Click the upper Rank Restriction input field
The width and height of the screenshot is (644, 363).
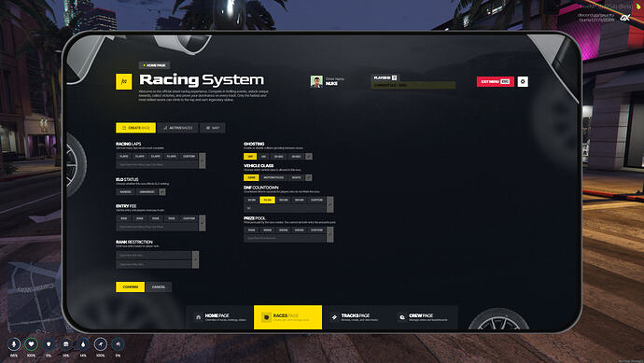154,255
